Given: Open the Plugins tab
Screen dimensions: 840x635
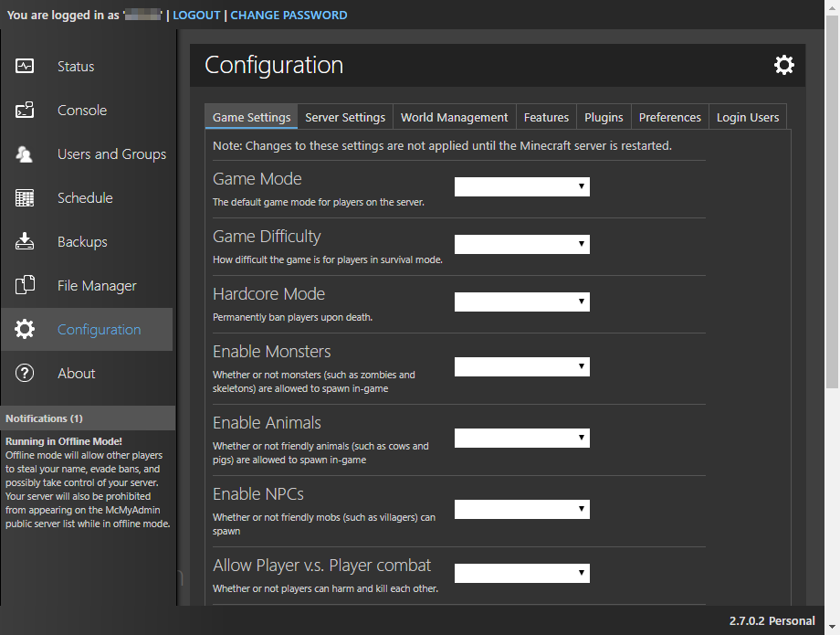Looking at the screenshot, I should point(604,117).
